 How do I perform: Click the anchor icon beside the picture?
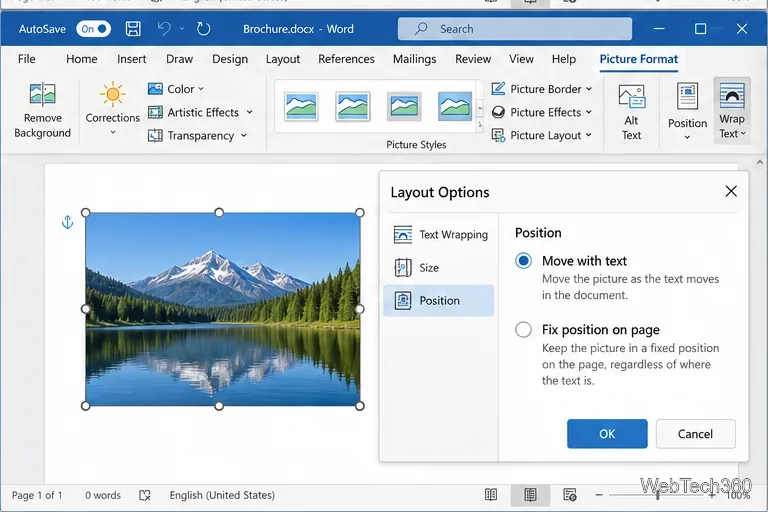(x=68, y=222)
